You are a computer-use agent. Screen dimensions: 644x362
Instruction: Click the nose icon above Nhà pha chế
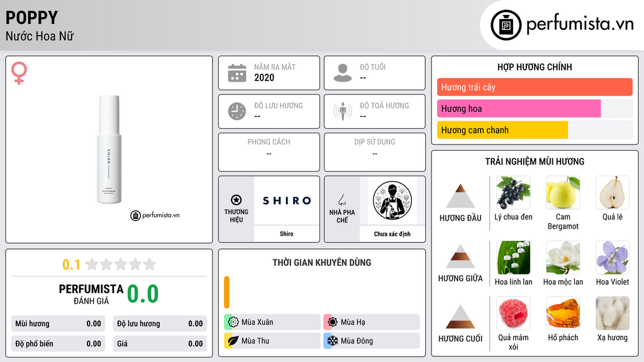[x=341, y=200]
